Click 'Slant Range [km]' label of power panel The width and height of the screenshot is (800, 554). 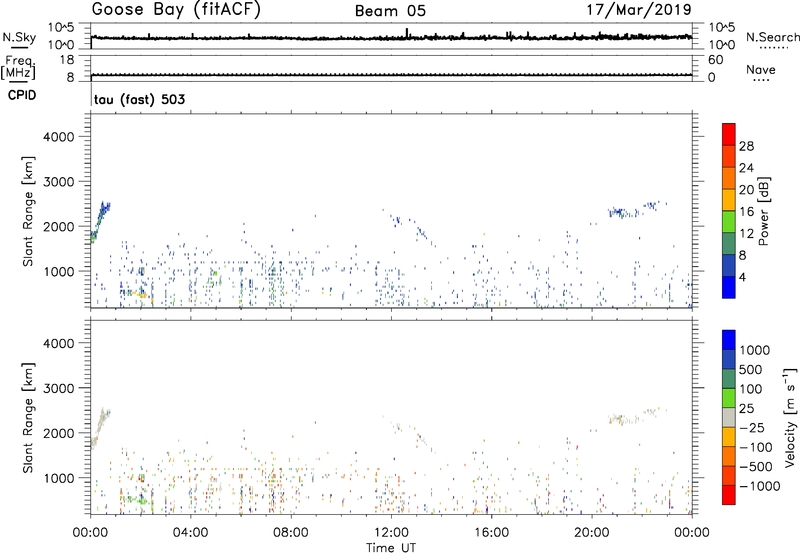point(28,211)
